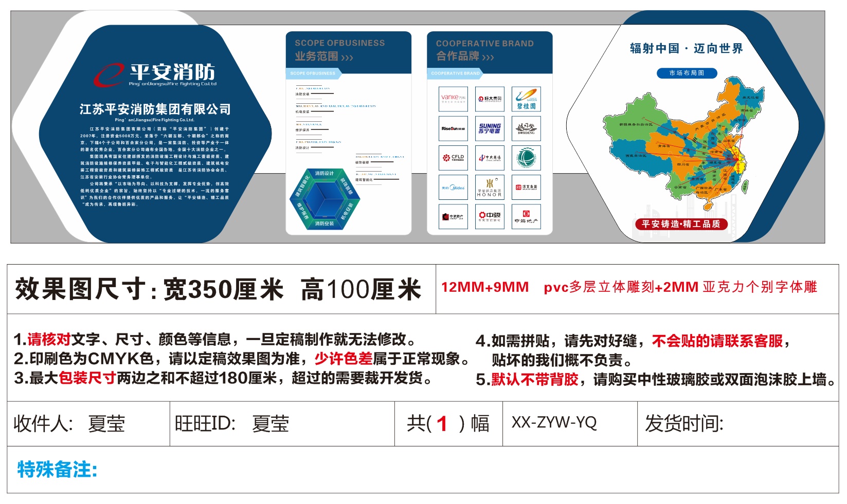Click the 辐射中国·迈向世界 headline
Viewport: 847px width, 504px height.
pyautogui.click(x=687, y=49)
